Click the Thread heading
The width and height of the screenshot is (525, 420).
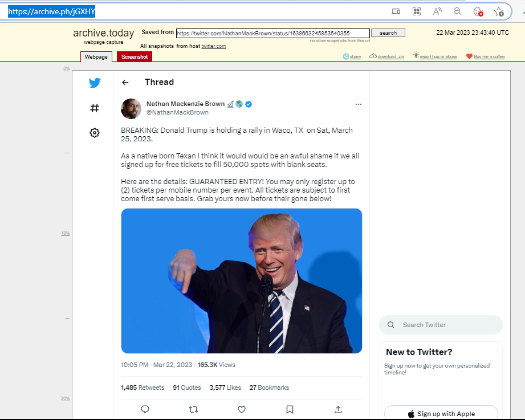click(160, 82)
